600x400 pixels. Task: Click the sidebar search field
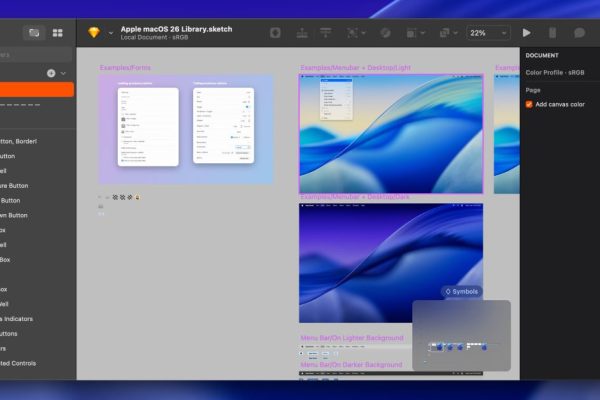point(36,55)
